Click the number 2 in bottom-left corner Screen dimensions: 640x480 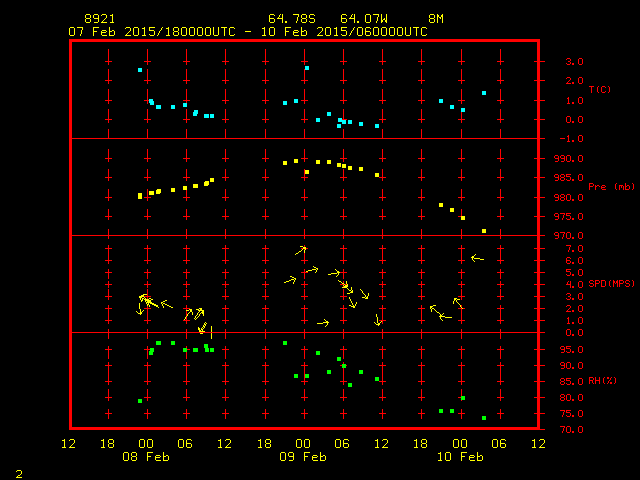coord(19,472)
